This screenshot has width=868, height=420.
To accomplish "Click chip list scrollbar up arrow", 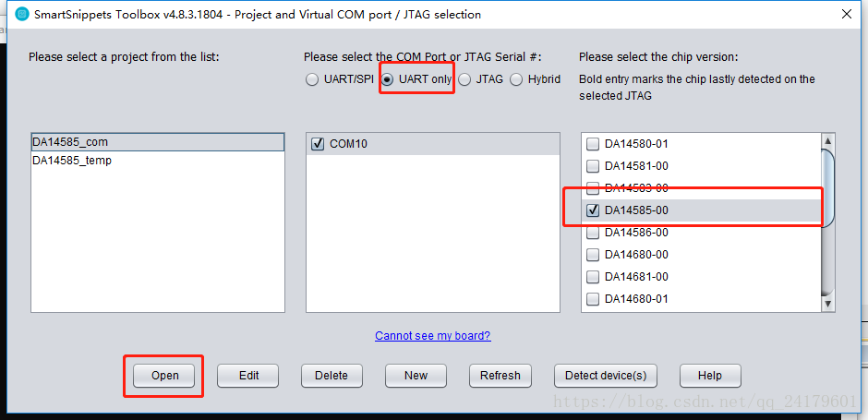I will point(828,141).
